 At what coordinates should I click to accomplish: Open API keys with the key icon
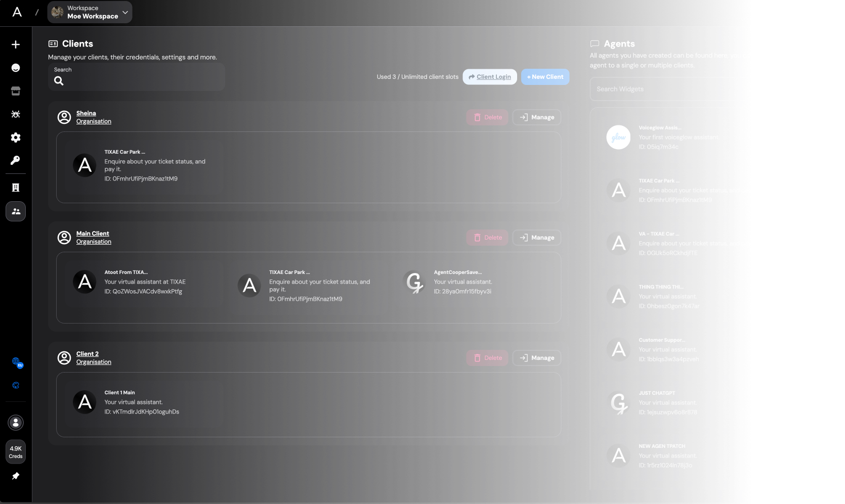pyautogui.click(x=15, y=161)
